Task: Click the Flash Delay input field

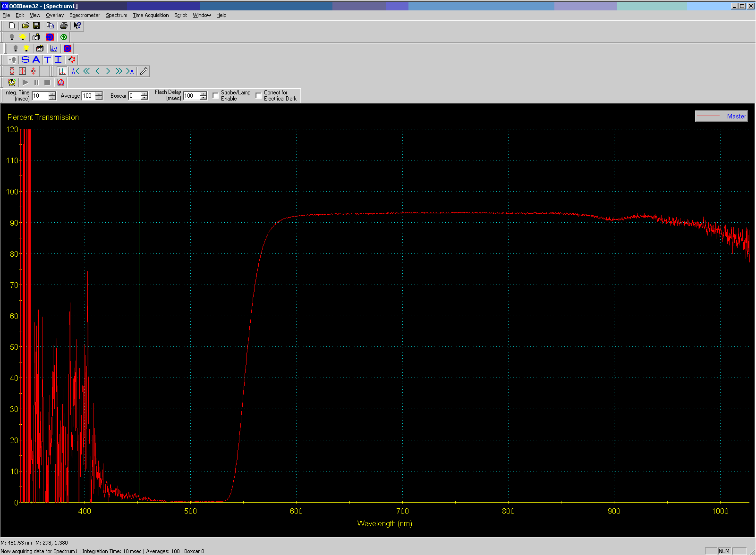Action: click(191, 96)
